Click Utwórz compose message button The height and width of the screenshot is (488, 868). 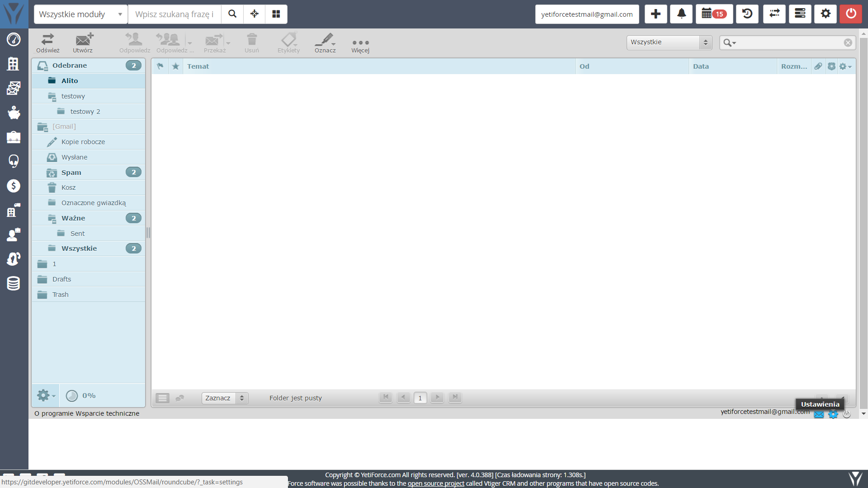click(83, 43)
